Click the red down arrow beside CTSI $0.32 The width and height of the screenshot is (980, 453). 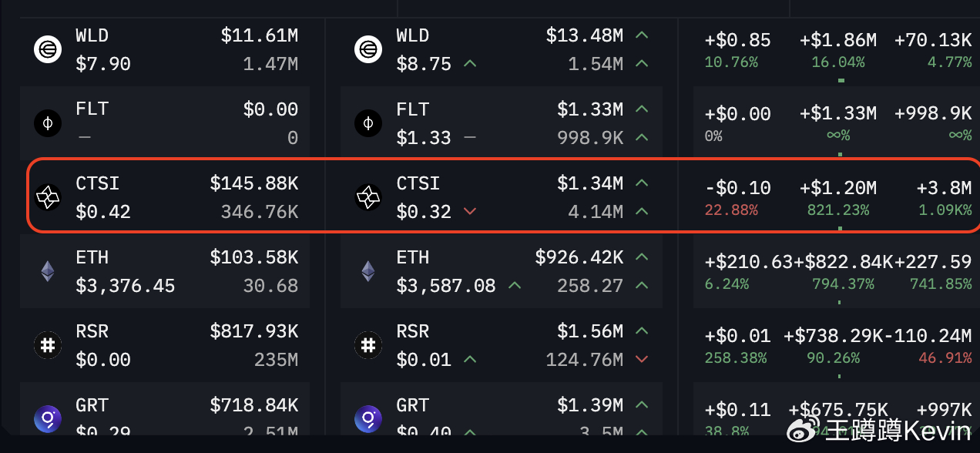(470, 212)
